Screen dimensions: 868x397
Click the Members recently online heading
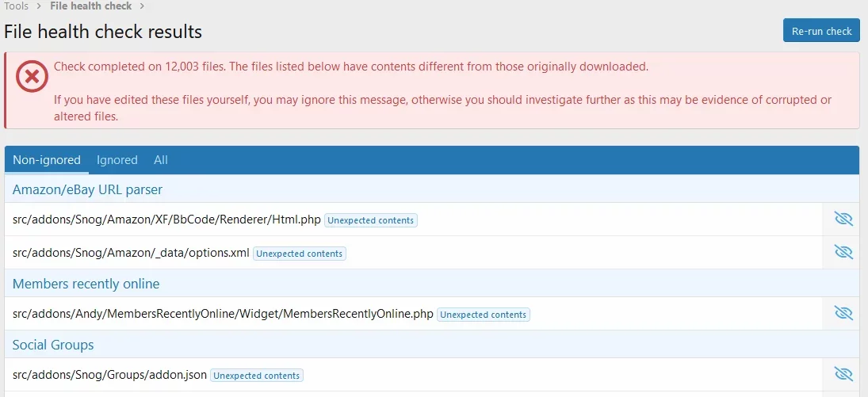86,284
